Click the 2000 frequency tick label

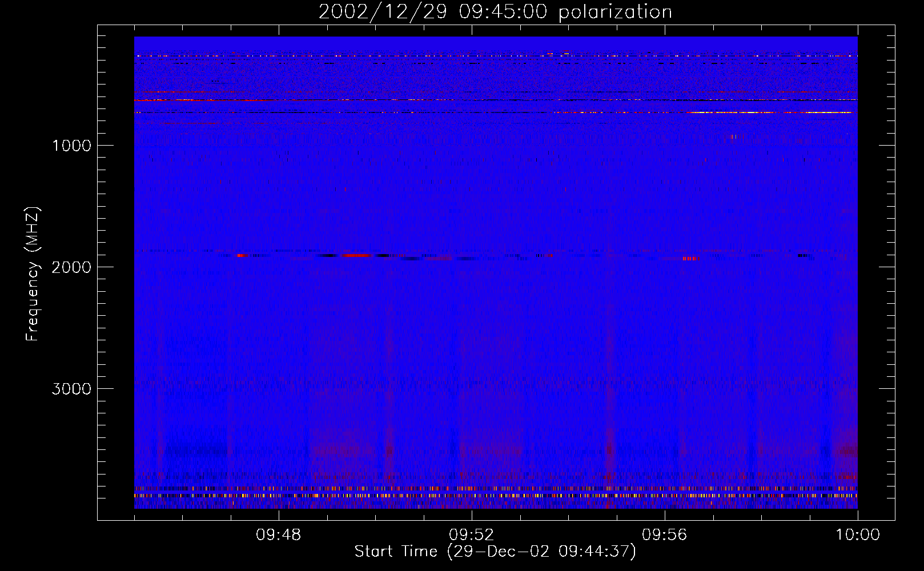coord(71,267)
